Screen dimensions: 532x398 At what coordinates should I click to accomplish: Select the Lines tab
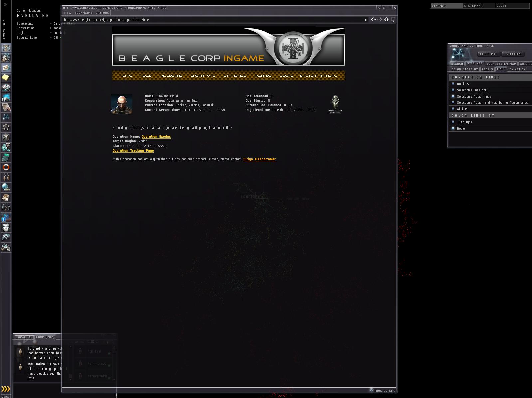[501, 69]
